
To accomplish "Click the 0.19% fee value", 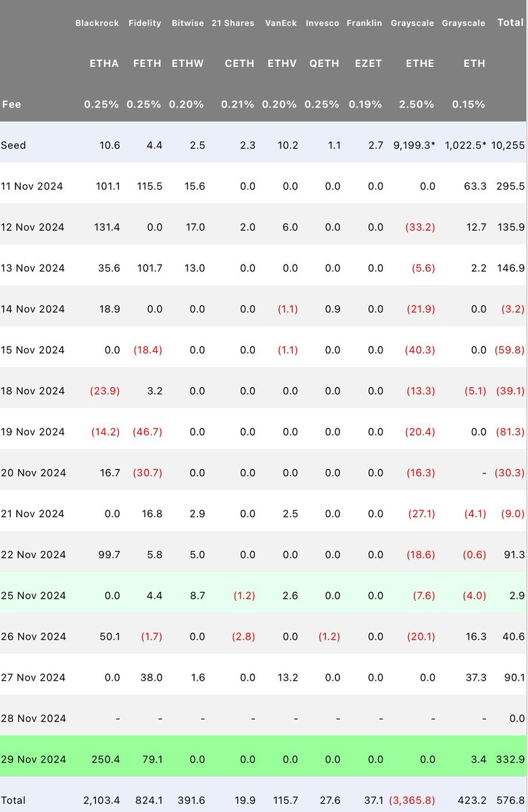I will 365,104.
